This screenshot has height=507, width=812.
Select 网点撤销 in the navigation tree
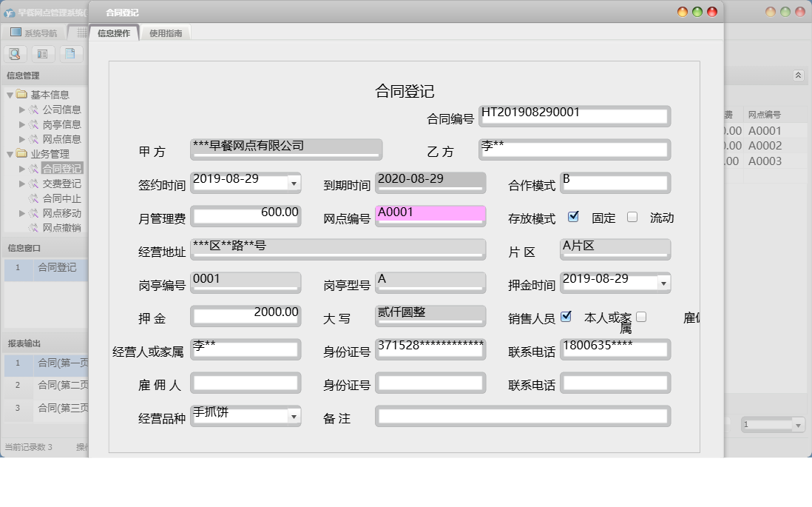[x=61, y=228]
